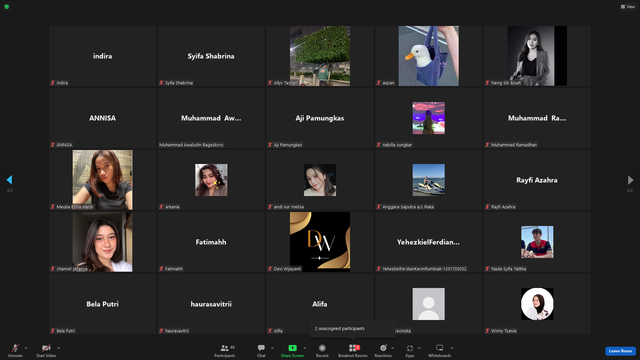Image resolution: width=640 pixels, height=360 pixels.
Task: Select nabilla sungkar's profile picture
Action: tap(429, 118)
